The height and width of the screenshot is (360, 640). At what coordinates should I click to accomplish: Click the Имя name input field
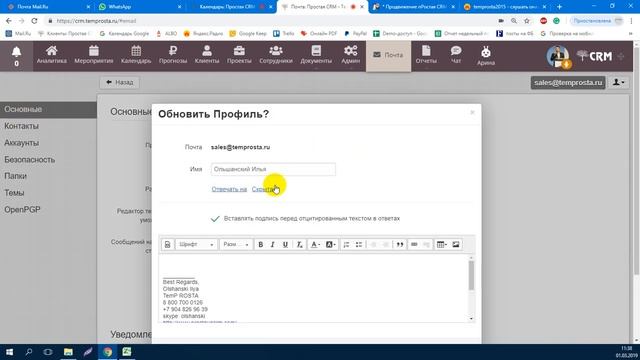273,169
